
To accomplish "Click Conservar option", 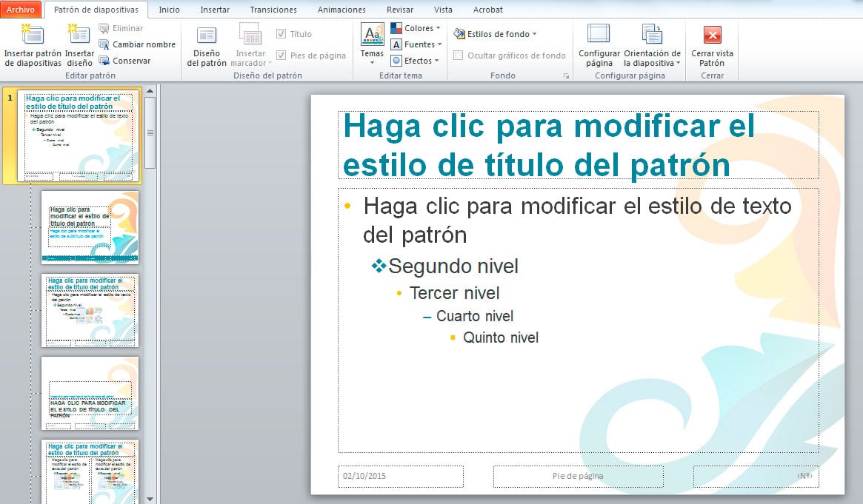I will [124, 61].
